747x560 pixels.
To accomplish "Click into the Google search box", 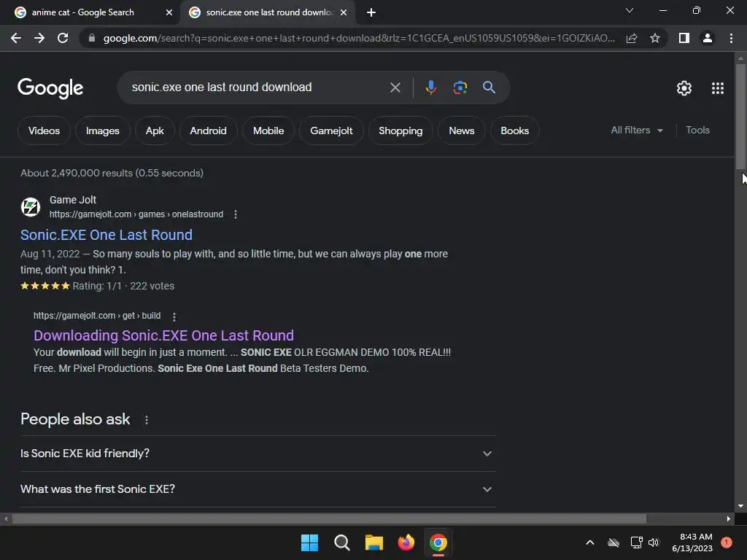I will [x=258, y=87].
